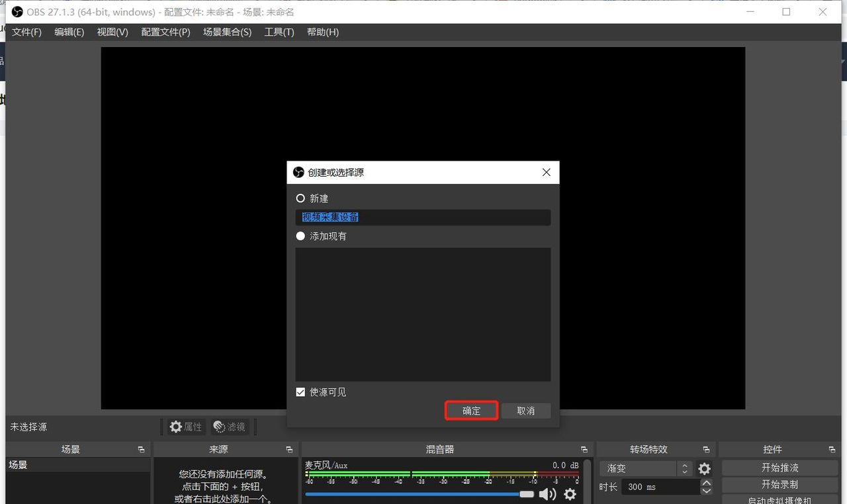Pop out the 控件 dock panel

[x=832, y=450]
